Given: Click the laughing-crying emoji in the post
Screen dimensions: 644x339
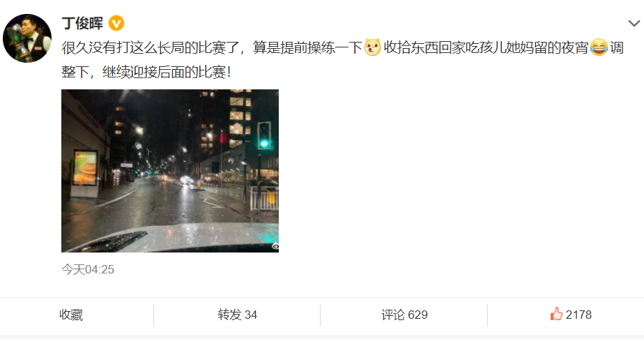Looking at the screenshot, I should 599,47.
